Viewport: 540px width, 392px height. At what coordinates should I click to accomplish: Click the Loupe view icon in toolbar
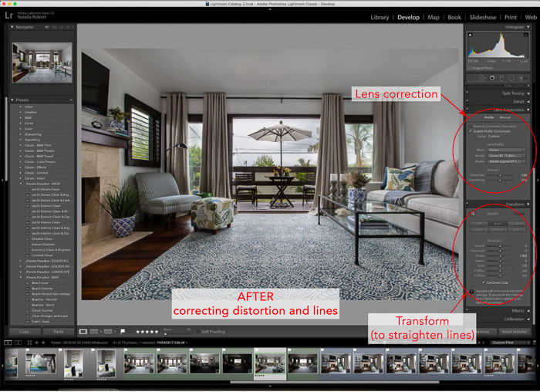pos(83,331)
